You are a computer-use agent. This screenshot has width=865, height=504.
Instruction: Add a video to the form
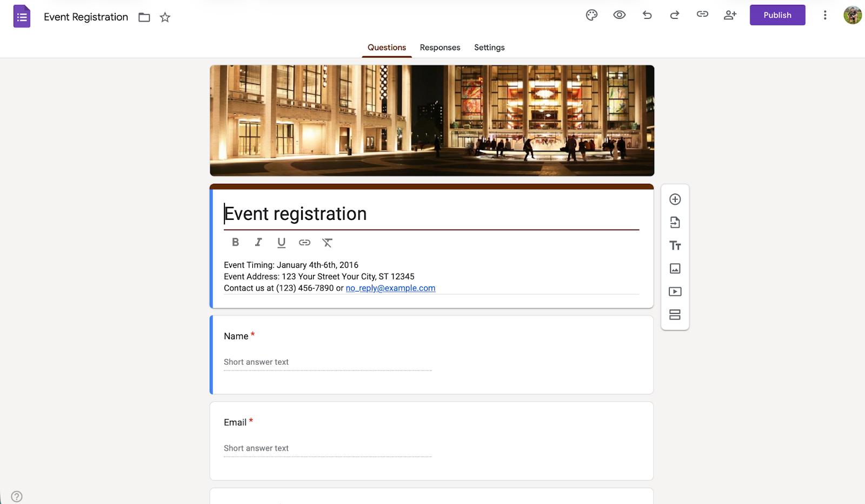[675, 291]
